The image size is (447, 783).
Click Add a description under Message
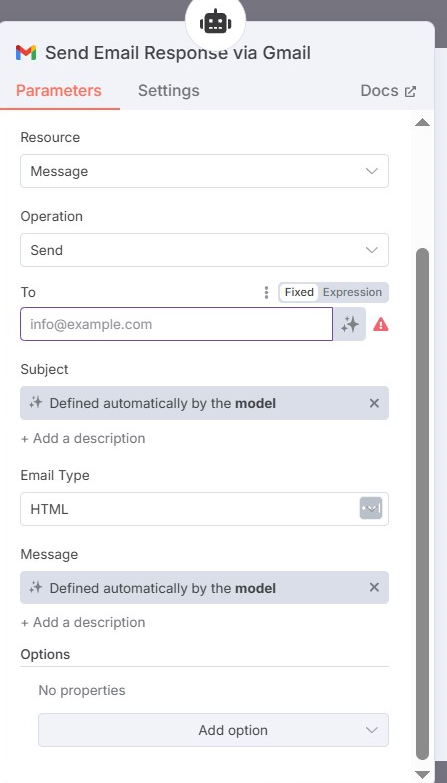(83, 623)
